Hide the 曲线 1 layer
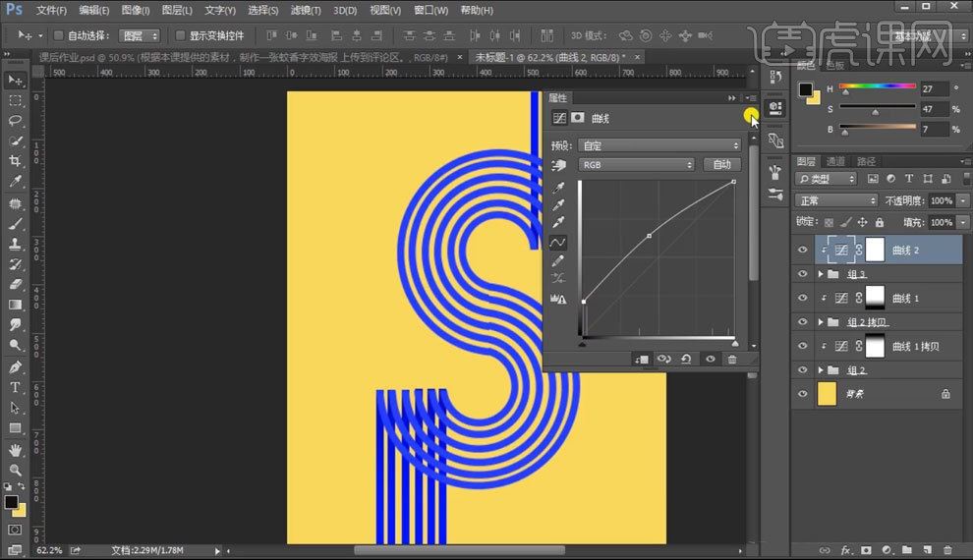 point(802,298)
